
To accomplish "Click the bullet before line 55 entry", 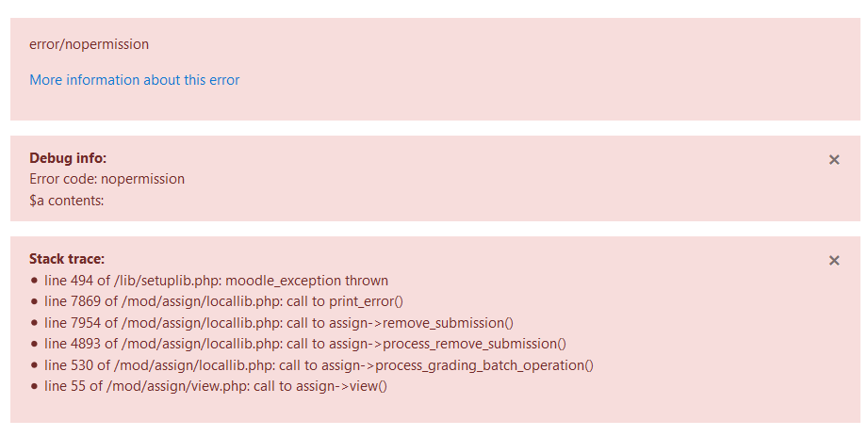I will pyautogui.click(x=34, y=387).
